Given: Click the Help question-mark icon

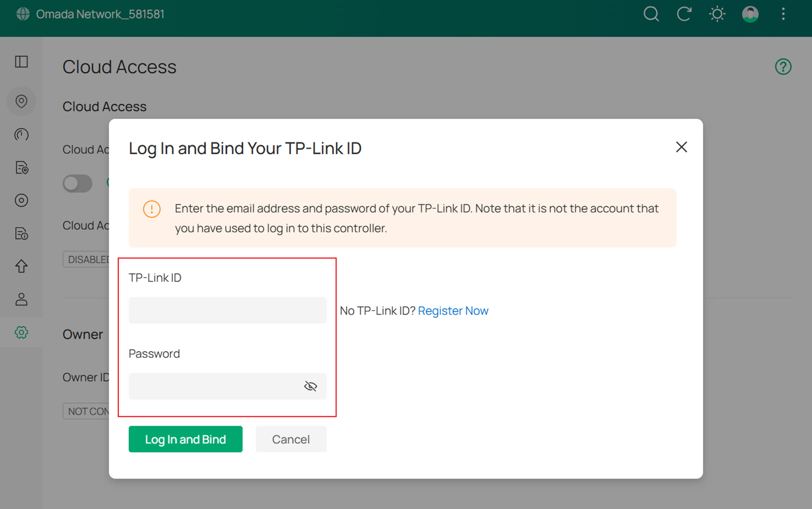Looking at the screenshot, I should point(782,66).
